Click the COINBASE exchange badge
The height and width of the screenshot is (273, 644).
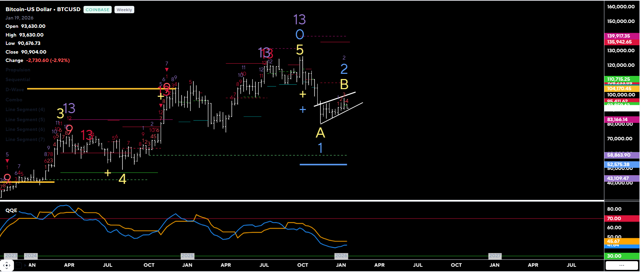point(97,10)
